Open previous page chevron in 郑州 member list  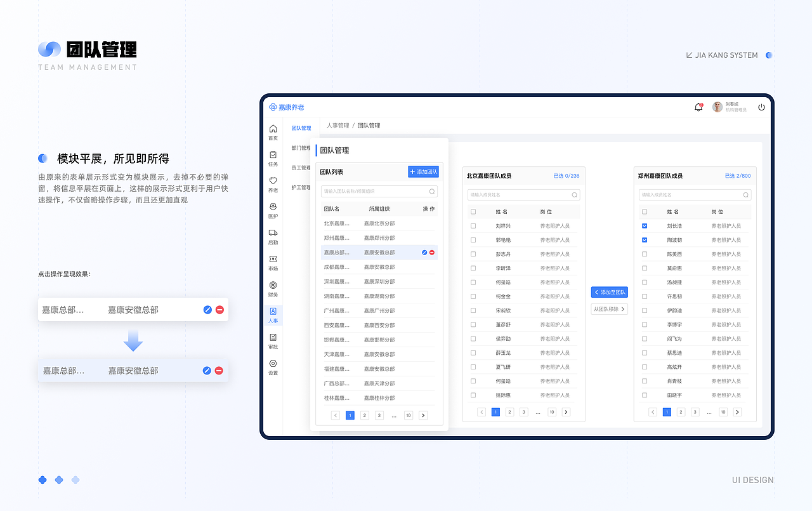point(652,411)
